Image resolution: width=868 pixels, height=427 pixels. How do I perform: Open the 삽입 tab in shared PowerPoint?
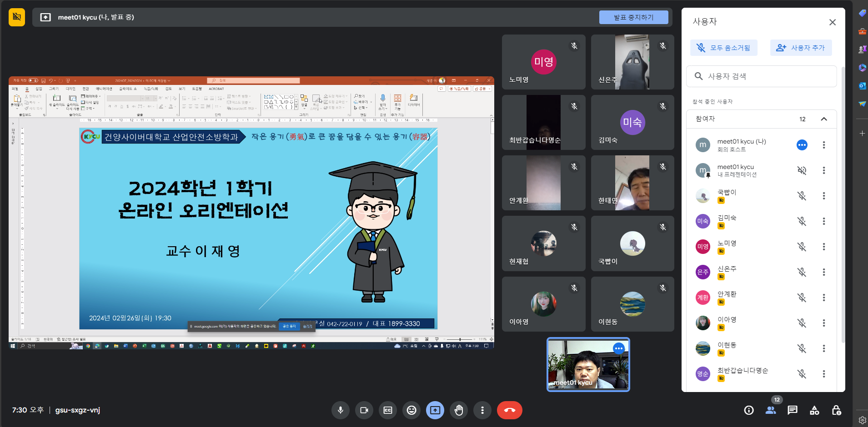[x=39, y=89]
